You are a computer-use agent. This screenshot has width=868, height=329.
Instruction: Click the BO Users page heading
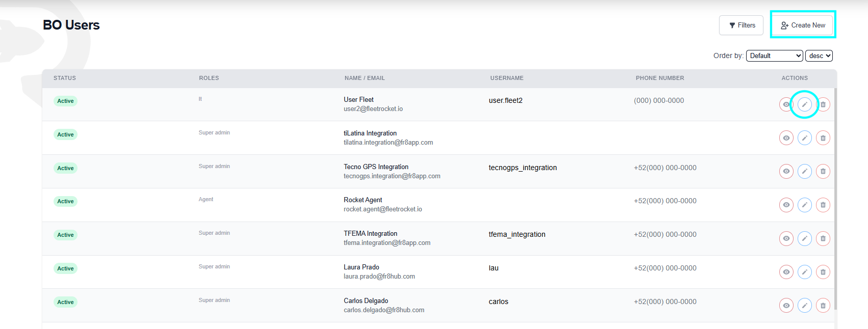[x=71, y=25]
